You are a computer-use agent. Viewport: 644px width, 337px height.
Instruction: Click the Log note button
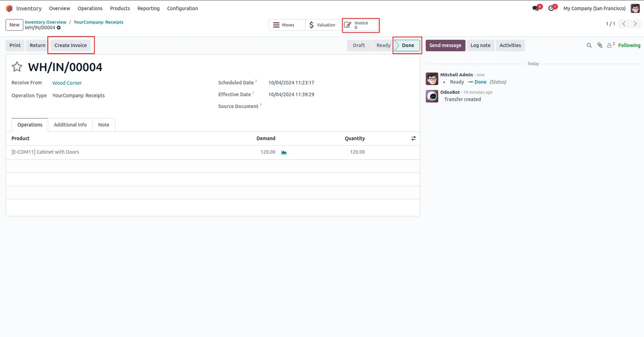pyautogui.click(x=480, y=45)
